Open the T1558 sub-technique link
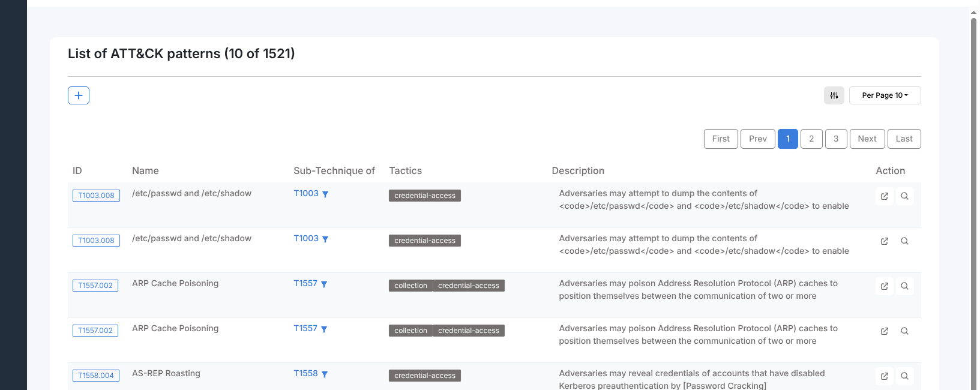This screenshot has width=980, height=390. 305,373
